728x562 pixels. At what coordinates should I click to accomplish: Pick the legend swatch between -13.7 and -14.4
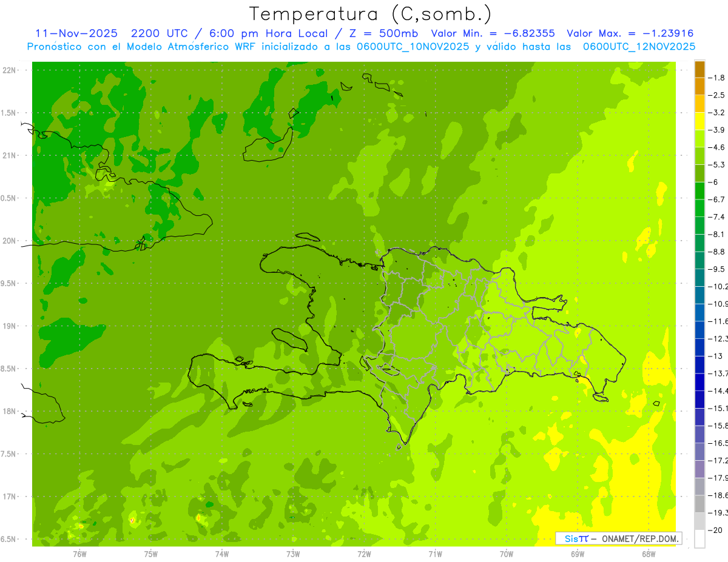[700, 382]
